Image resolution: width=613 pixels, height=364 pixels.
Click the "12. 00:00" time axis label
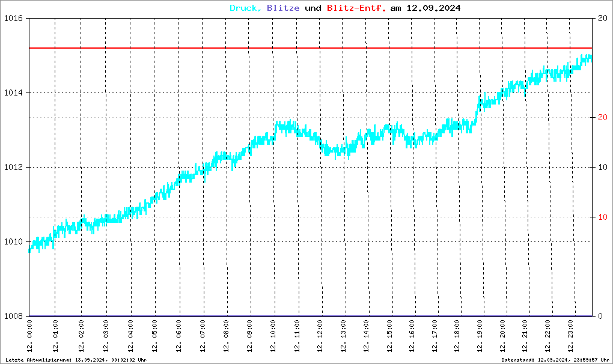[29, 336]
